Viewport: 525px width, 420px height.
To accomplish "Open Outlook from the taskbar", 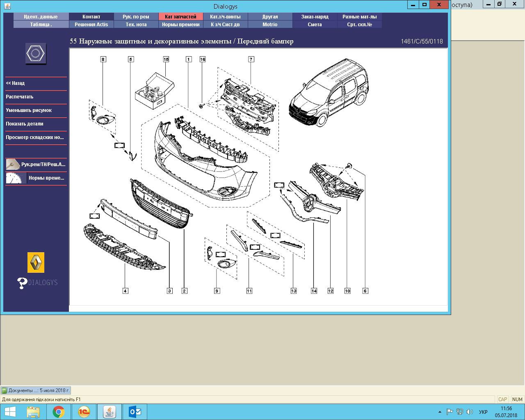I will coord(135,411).
